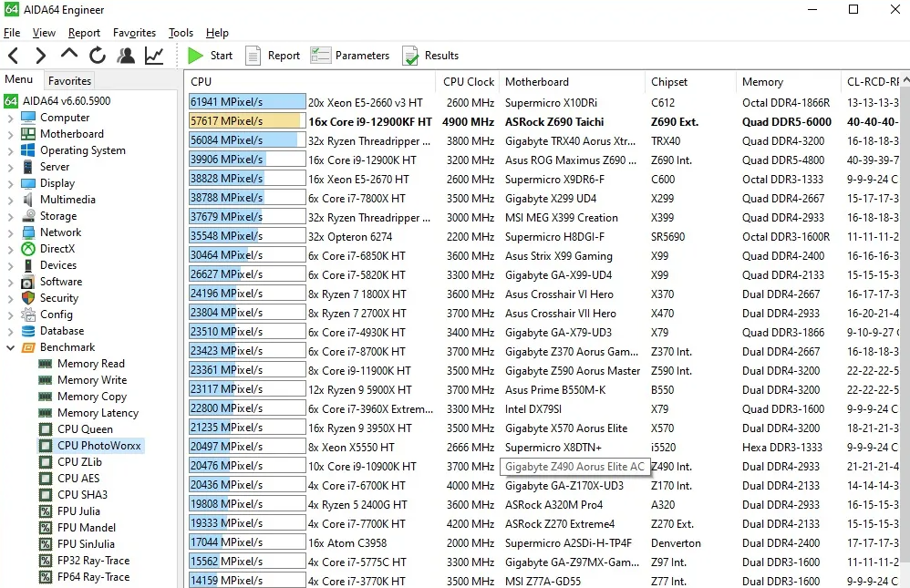Refresh using the circular arrow icon
This screenshot has height=588, width=910.
pos(98,56)
